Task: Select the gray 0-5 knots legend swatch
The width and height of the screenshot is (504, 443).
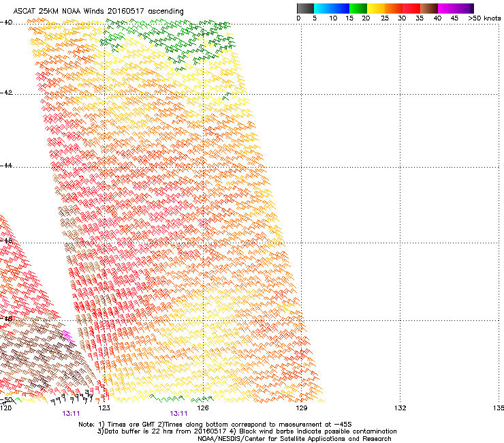Action: (x=305, y=8)
